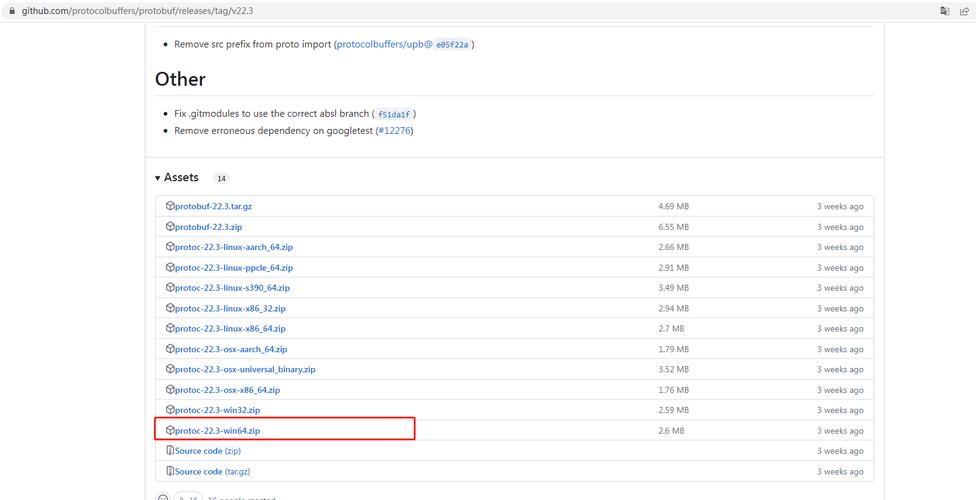Click the 1.76 MB size value
The width and height of the screenshot is (976, 500).
pyautogui.click(x=673, y=390)
